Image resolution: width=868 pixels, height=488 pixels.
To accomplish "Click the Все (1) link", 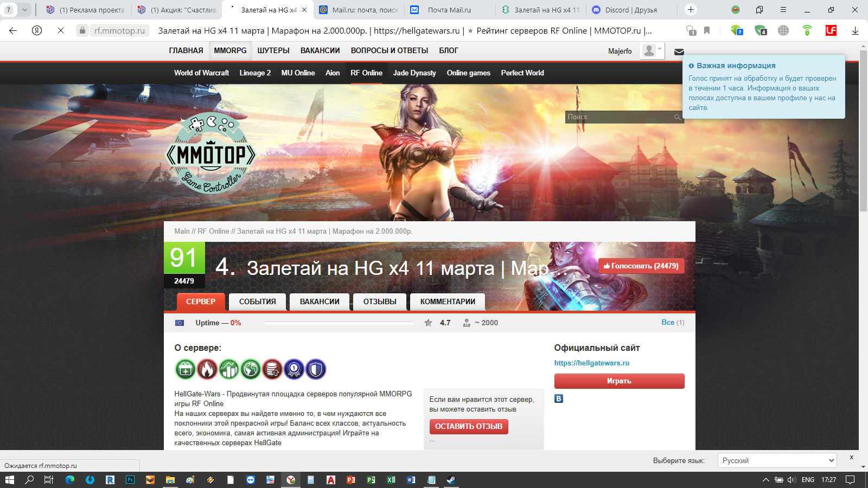I will [x=673, y=322].
